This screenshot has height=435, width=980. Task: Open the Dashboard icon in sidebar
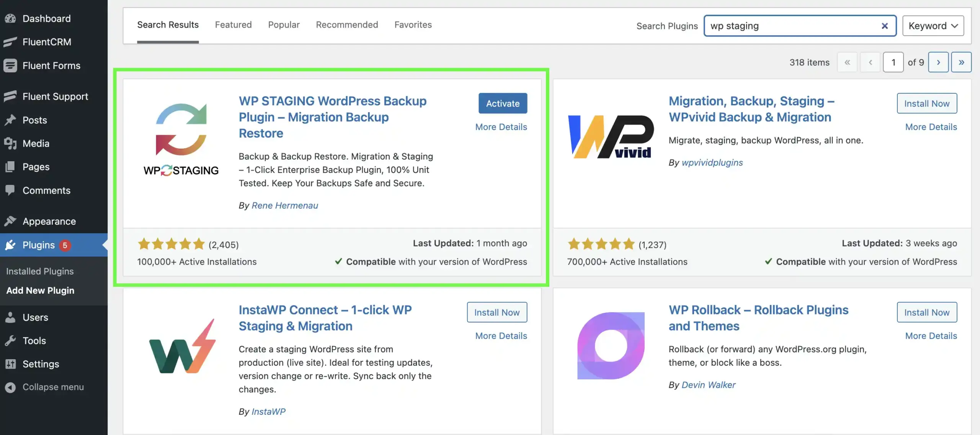point(10,18)
